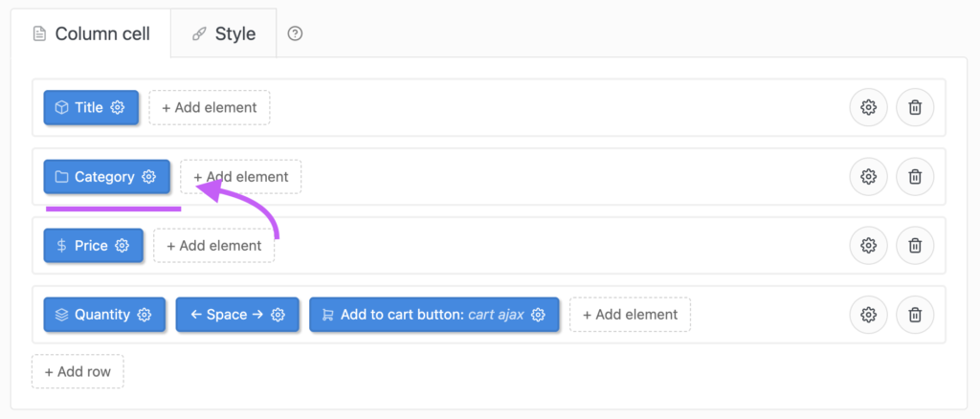Open settings gear on Add to cart button element

click(x=538, y=314)
